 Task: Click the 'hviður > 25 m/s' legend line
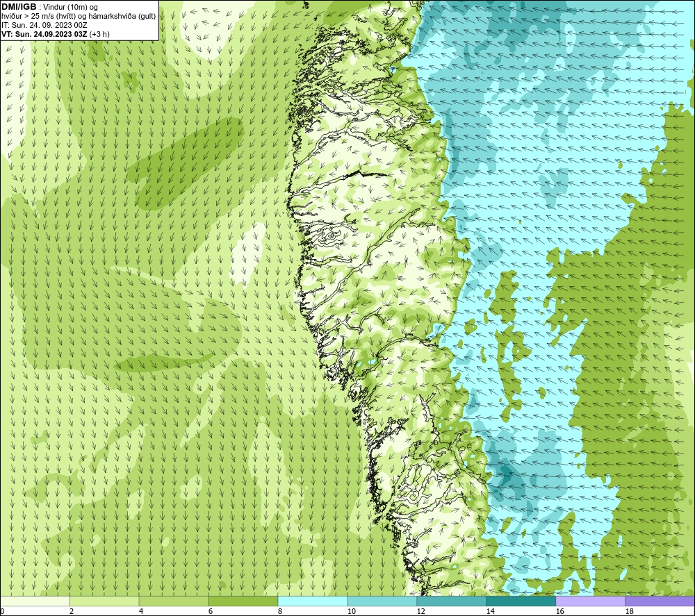point(79,17)
